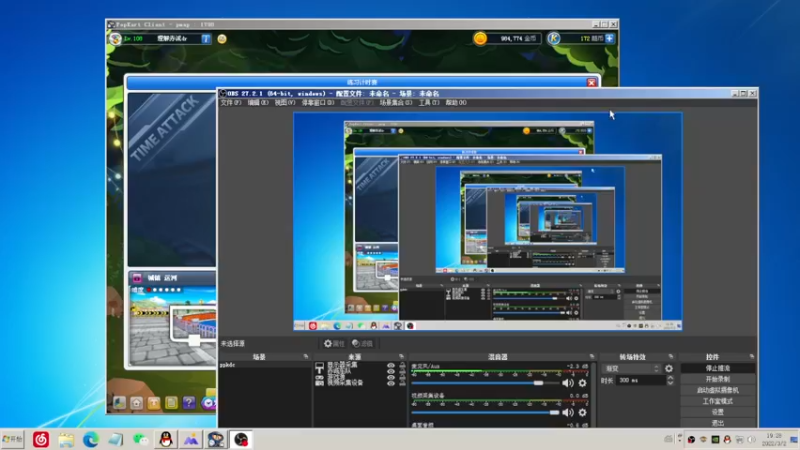Click the duration stepper arrows beside 300 ms
Viewport: 800px width, 450px height.
point(670,381)
